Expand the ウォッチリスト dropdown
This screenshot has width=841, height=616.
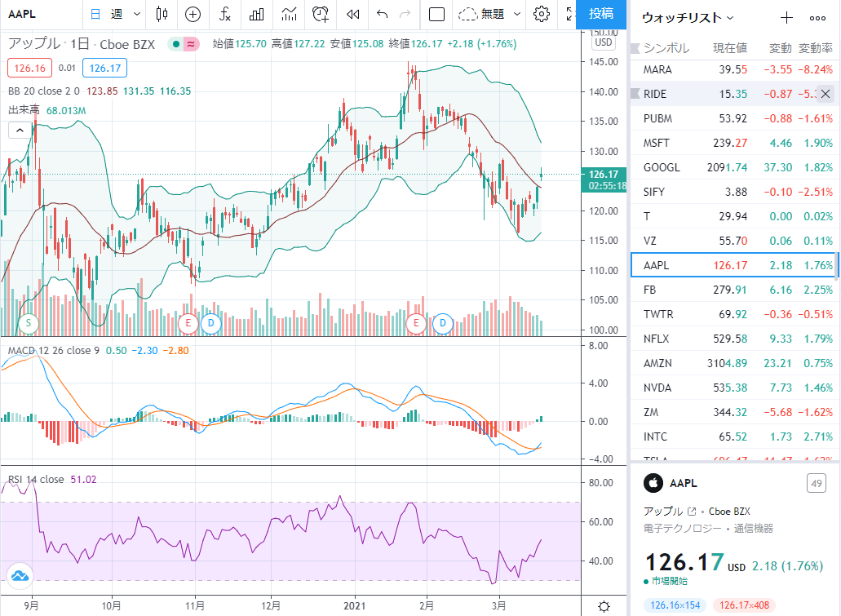[687, 18]
